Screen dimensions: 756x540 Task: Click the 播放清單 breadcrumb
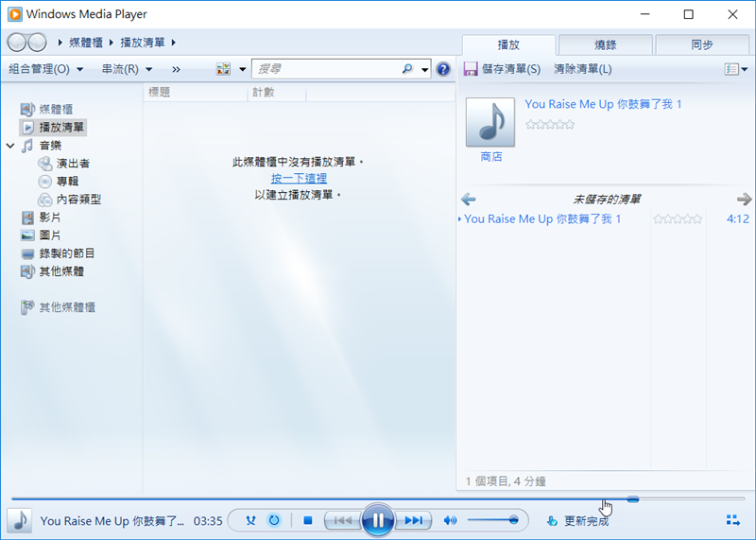pos(143,43)
